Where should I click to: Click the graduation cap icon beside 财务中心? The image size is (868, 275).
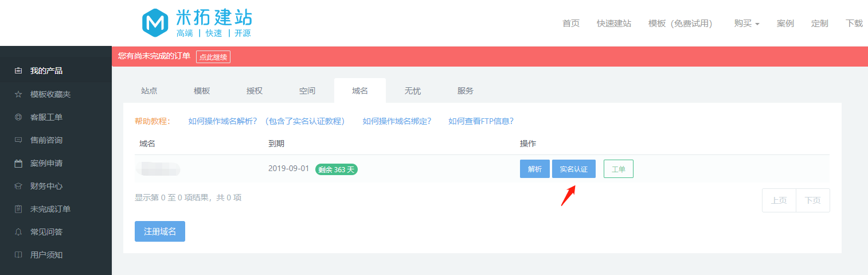[18, 186]
